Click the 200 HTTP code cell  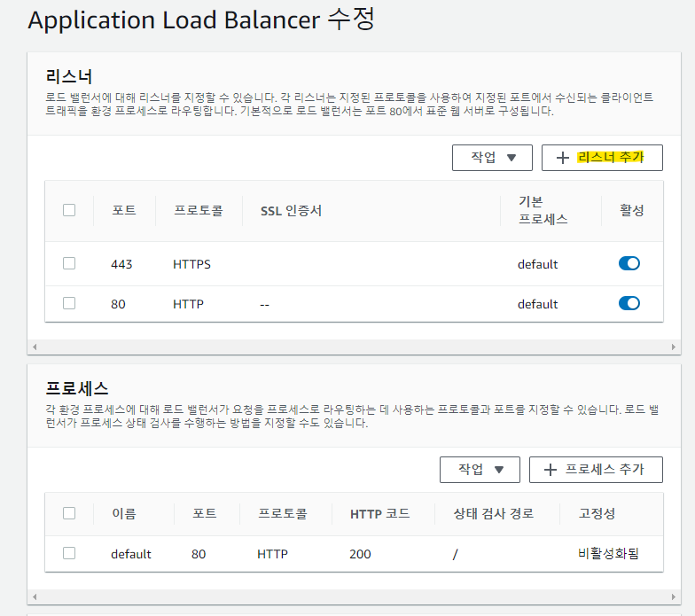[x=360, y=554]
